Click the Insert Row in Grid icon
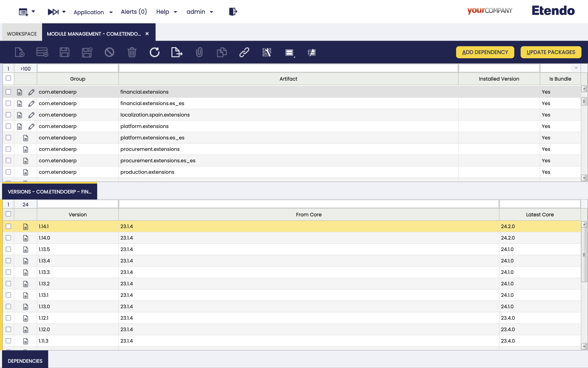 pos(42,52)
